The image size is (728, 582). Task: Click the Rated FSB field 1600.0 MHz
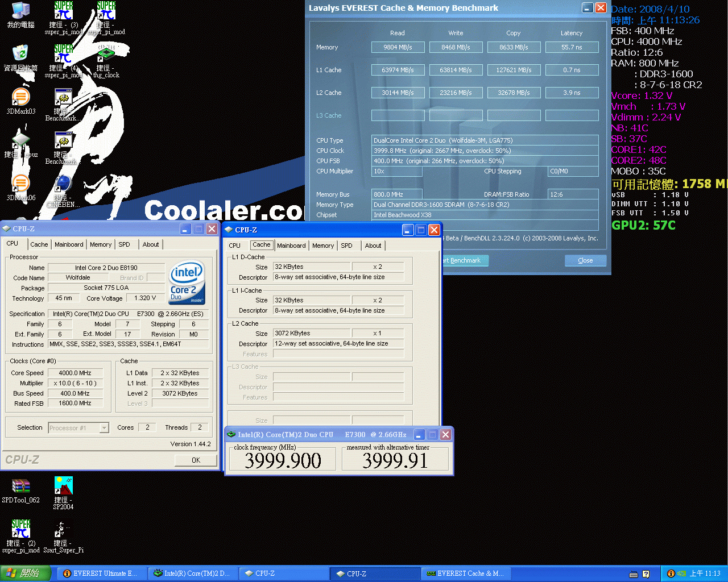75,404
